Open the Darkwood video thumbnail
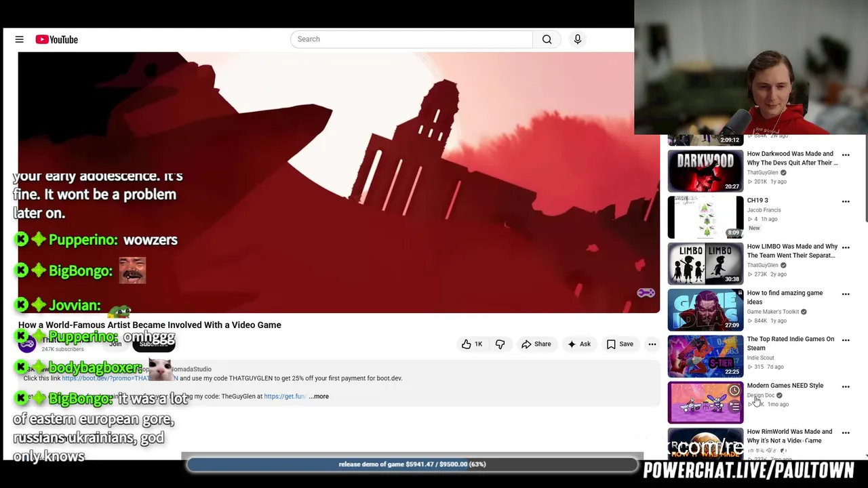 click(705, 171)
